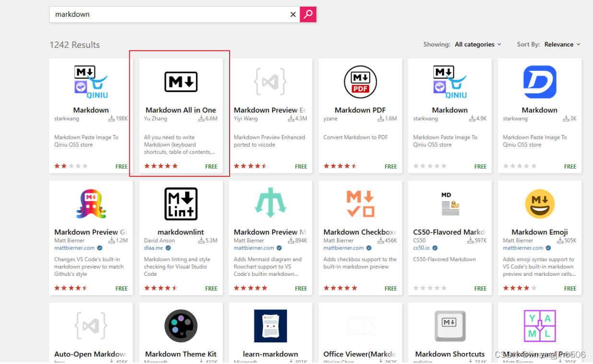The image size is (593, 364).
Task: Open the All categories dropdown
Action: (478, 45)
